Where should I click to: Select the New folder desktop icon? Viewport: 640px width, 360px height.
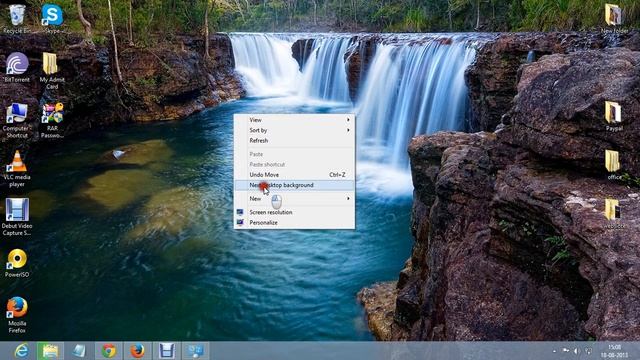[614, 19]
